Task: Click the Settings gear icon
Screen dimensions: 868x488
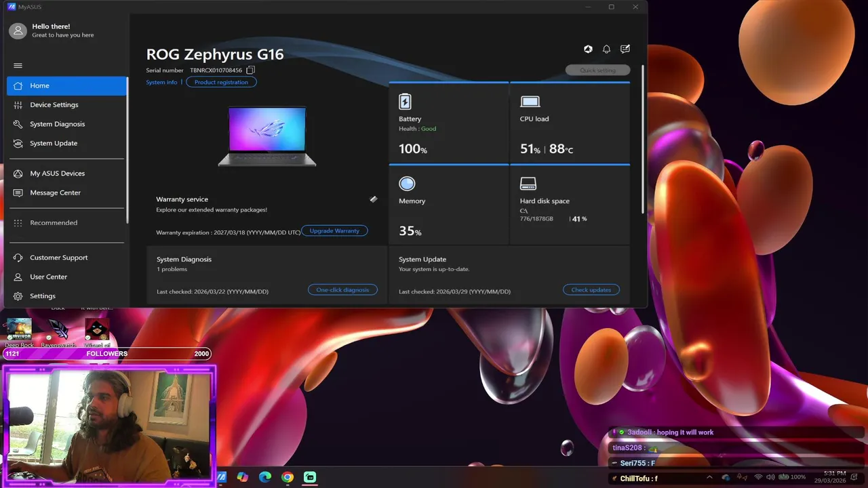Action: pos(18,296)
